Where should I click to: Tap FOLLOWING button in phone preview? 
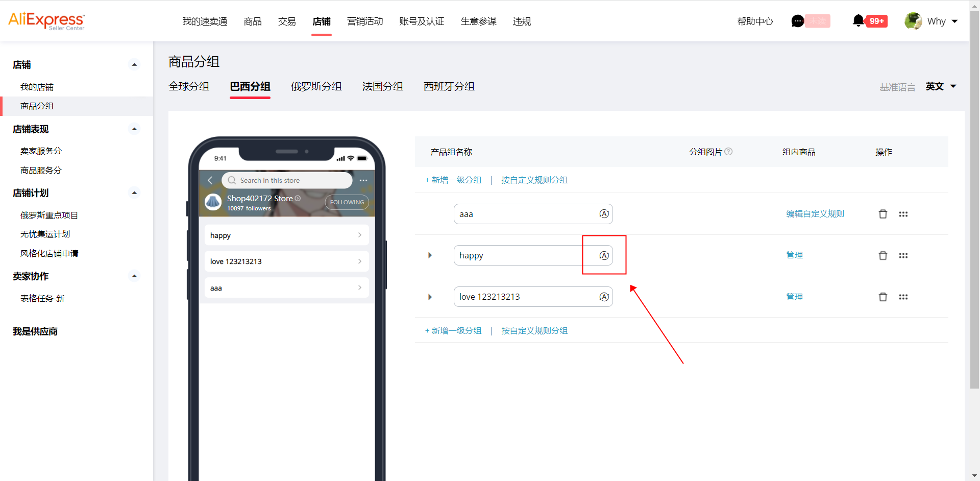[347, 202]
